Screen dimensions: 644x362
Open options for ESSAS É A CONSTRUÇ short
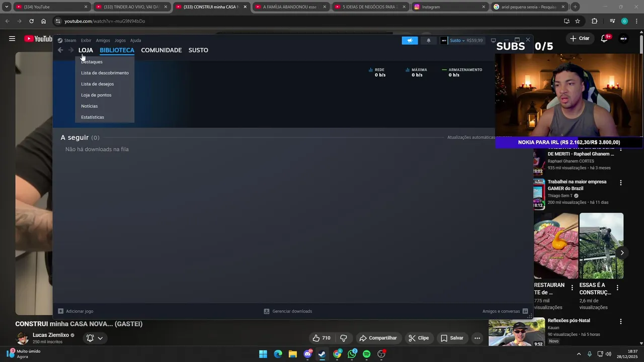(617, 288)
